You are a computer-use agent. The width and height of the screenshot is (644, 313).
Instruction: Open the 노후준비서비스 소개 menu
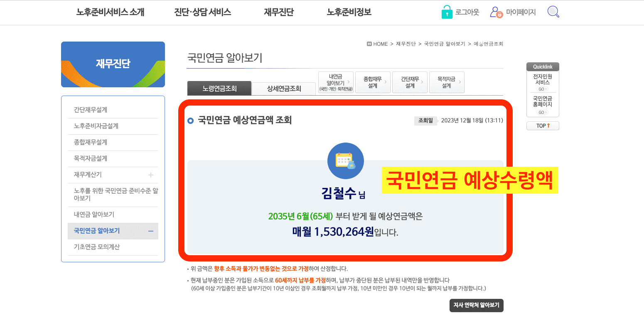110,12
